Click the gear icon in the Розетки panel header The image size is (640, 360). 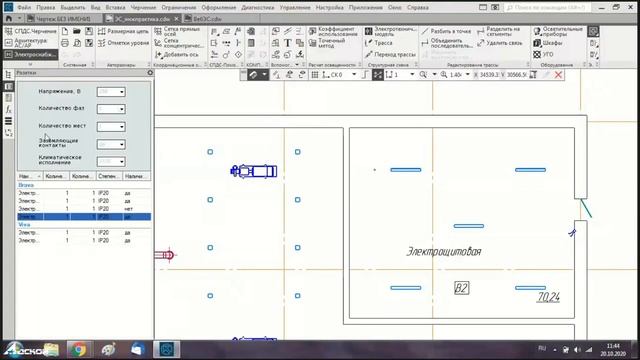(x=150, y=73)
